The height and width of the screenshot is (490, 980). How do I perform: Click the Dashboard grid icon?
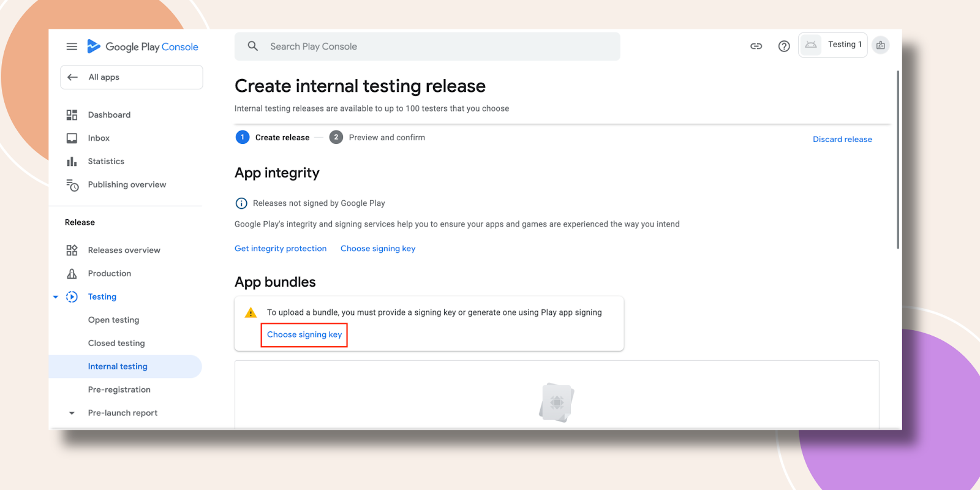72,115
